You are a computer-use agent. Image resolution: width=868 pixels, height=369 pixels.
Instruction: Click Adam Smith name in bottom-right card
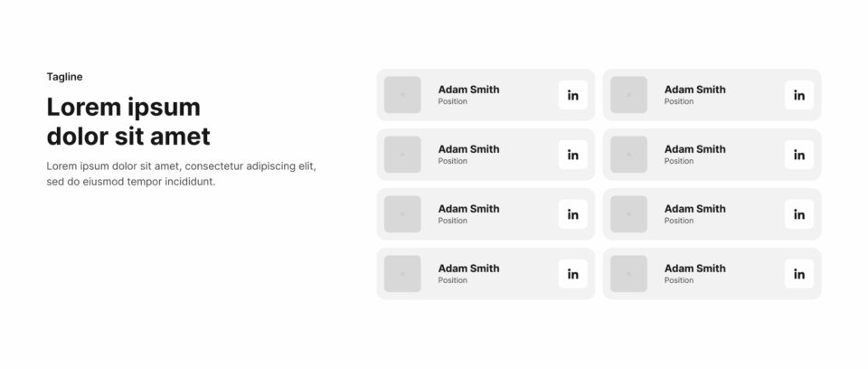(694, 269)
